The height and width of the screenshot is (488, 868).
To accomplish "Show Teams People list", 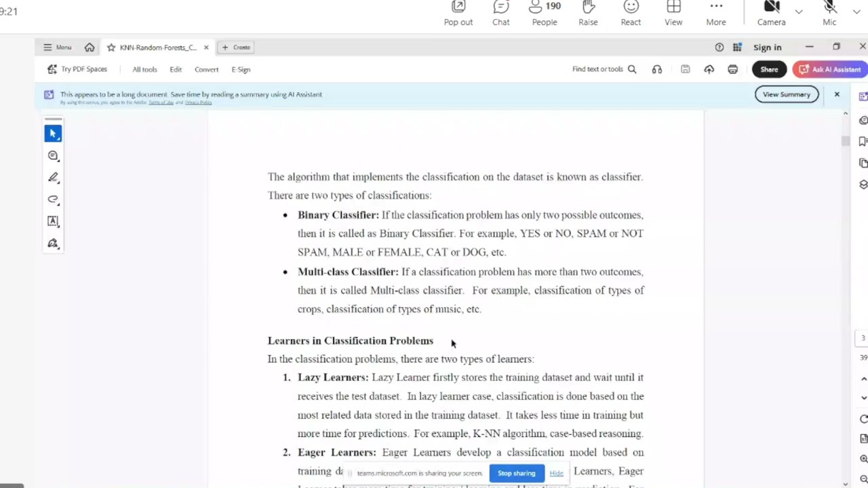I will (x=545, y=14).
